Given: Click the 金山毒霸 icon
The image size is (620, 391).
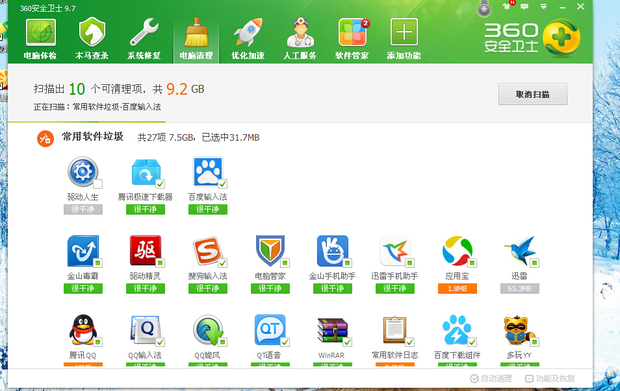Looking at the screenshot, I should (83, 251).
